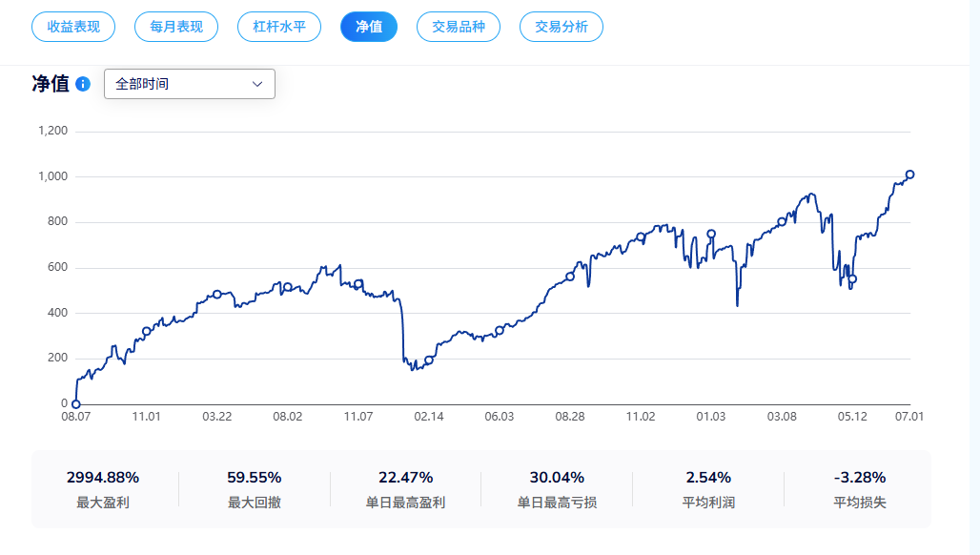Click the 07.01 x-axis date label
The width and height of the screenshot is (980, 555).
909,416
